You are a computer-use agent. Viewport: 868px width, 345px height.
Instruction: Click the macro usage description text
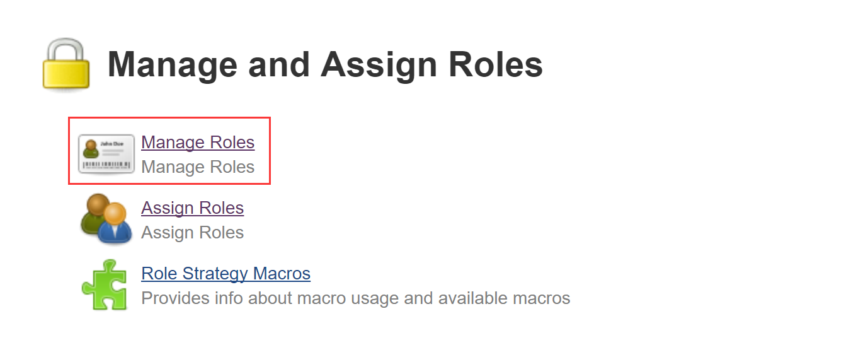(x=355, y=298)
